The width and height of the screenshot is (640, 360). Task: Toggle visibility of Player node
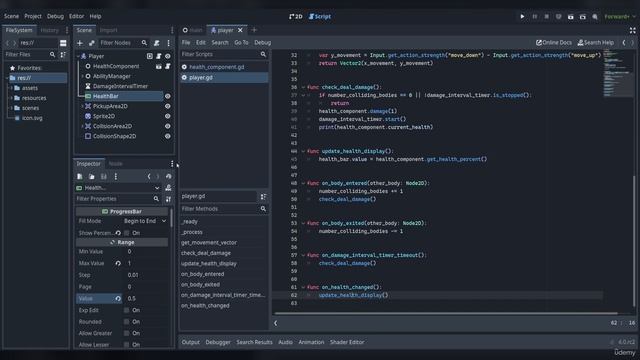[x=167, y=56]
